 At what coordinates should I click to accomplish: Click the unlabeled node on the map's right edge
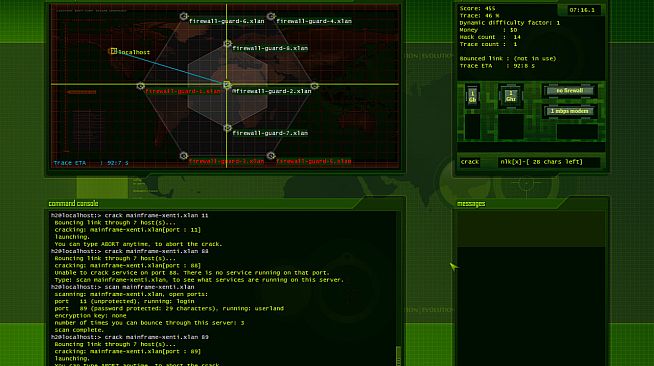click(314, 86)
